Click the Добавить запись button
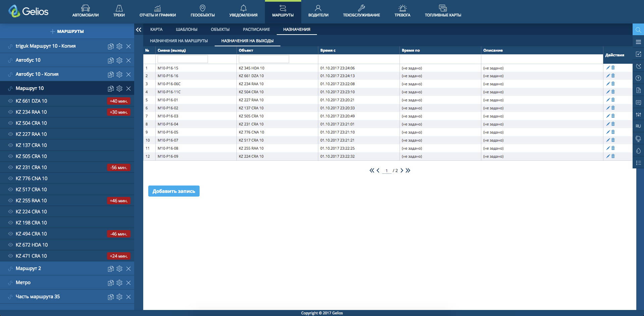 pyautogui.click(x=174, y=191)
